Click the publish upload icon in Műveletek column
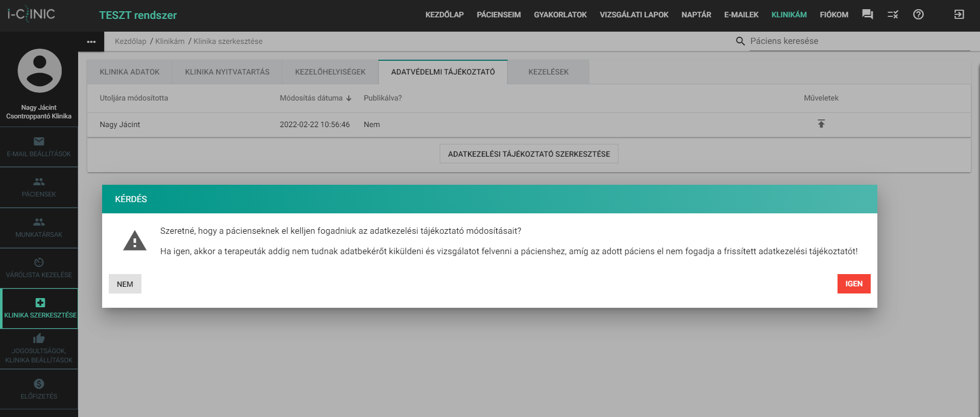Screen dimensions: 980x417 pyautogui.click(x=821, y=124)
